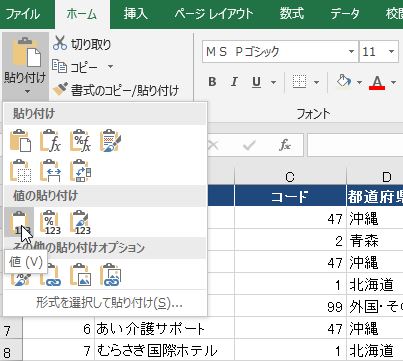This screenshot has width=403, height=361.
Task: Choose Paste Formulas and Number Formatting (%fx) icon
Action: tap(80, 141)
